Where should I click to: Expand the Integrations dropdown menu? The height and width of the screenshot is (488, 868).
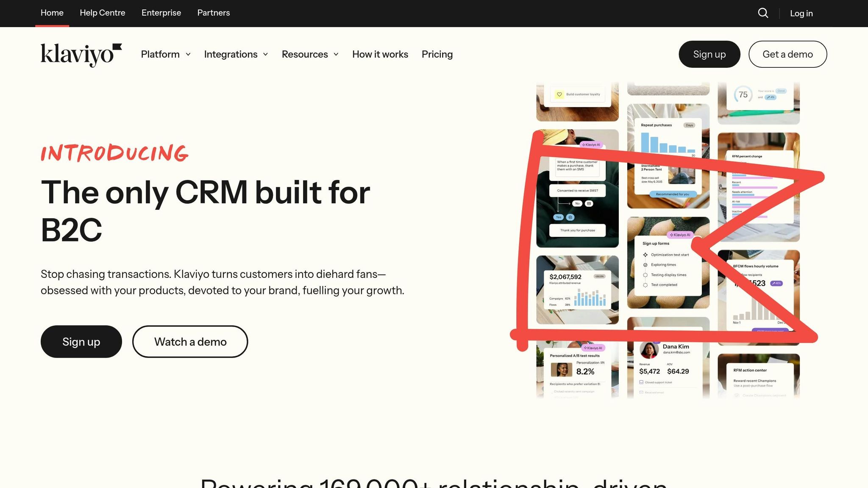[x=236, y=54]
